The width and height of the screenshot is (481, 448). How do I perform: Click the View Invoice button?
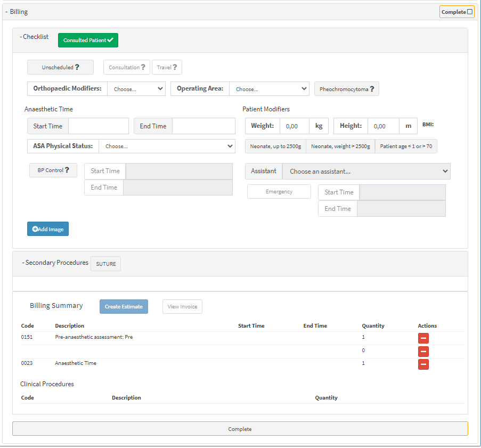pos(182,307)
